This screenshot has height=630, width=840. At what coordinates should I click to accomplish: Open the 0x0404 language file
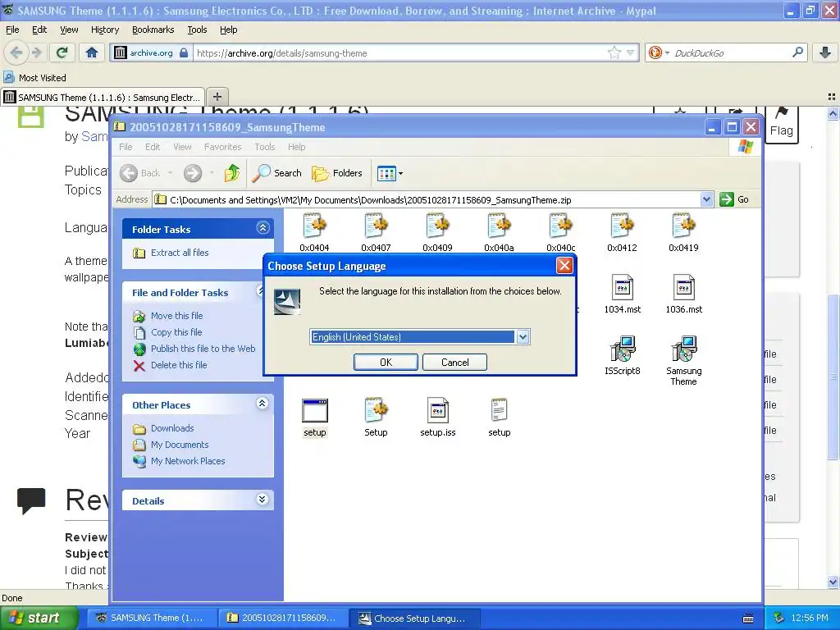tap(314, 231)
